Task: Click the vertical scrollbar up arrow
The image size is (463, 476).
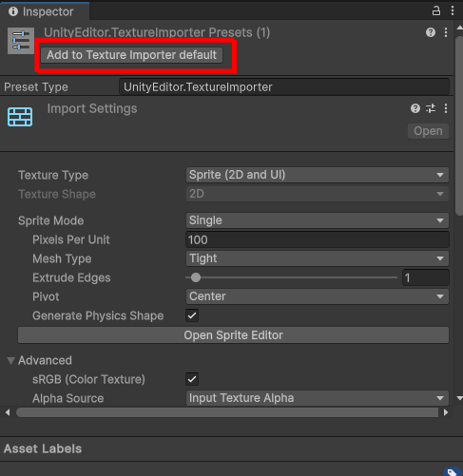Action: pos(459,28)
